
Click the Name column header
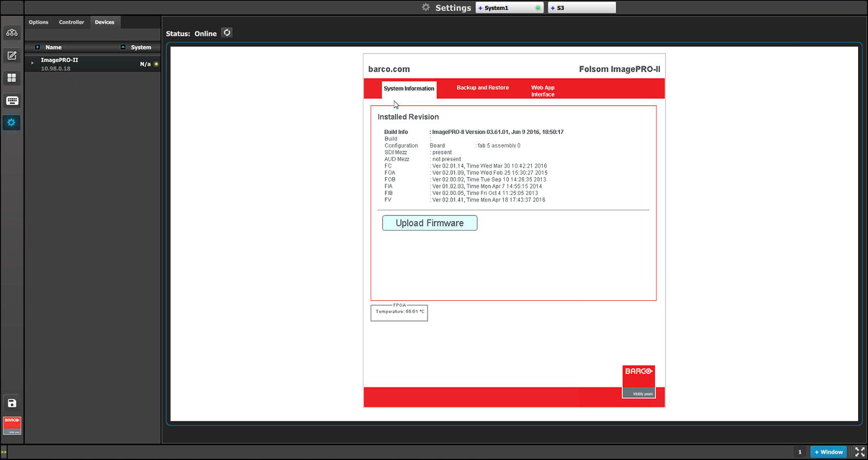[x=53, y=47]
